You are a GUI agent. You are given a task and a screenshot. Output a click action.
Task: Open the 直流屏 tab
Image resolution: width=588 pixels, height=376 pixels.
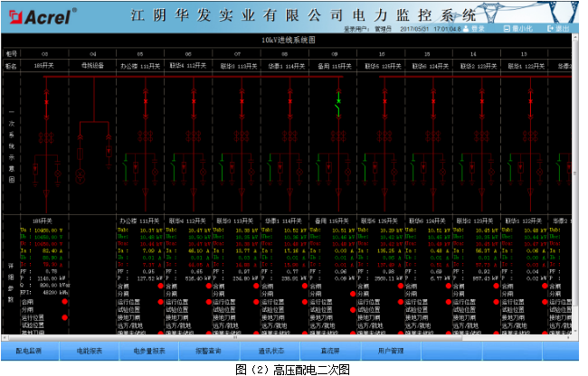pyautogui.click(x=330, y=351)
